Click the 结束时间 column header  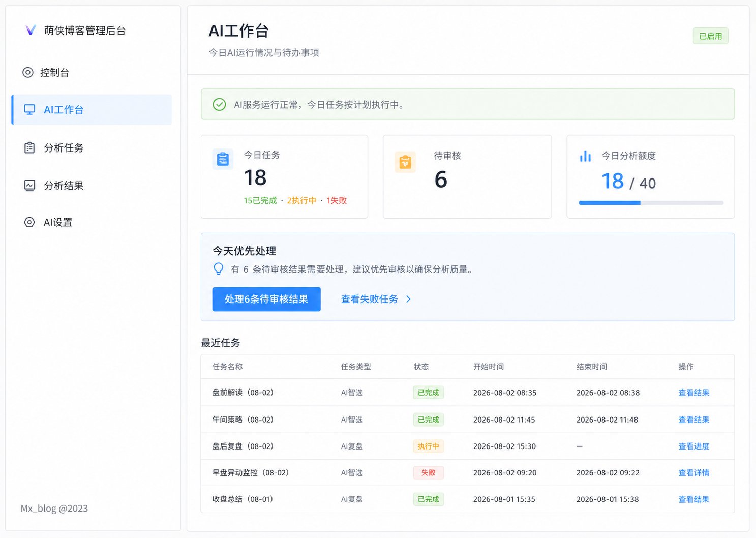[x=592, y=367]
